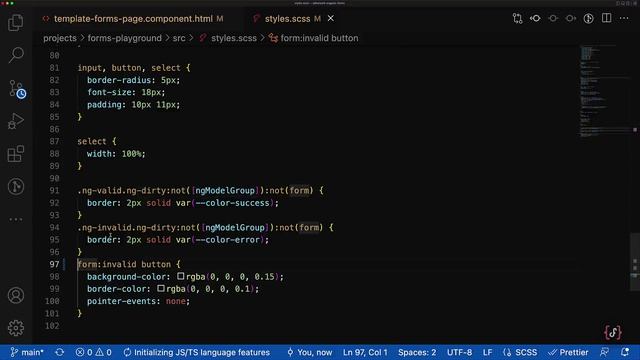This screenshot has width=640, height=360.
Task: Open problems panel from errors and warnings counter
Action: pyautogui.click(x=93, y=352)
